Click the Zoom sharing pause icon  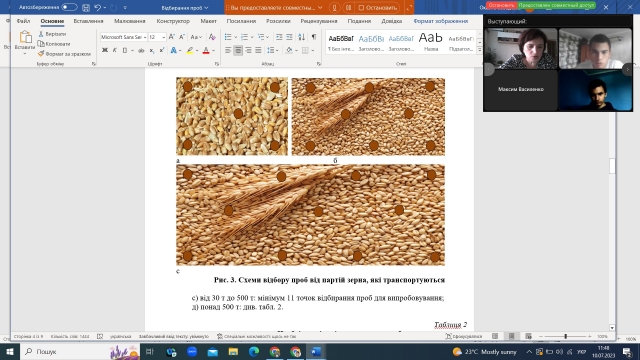pyautogui.click(x=348, y=7)
